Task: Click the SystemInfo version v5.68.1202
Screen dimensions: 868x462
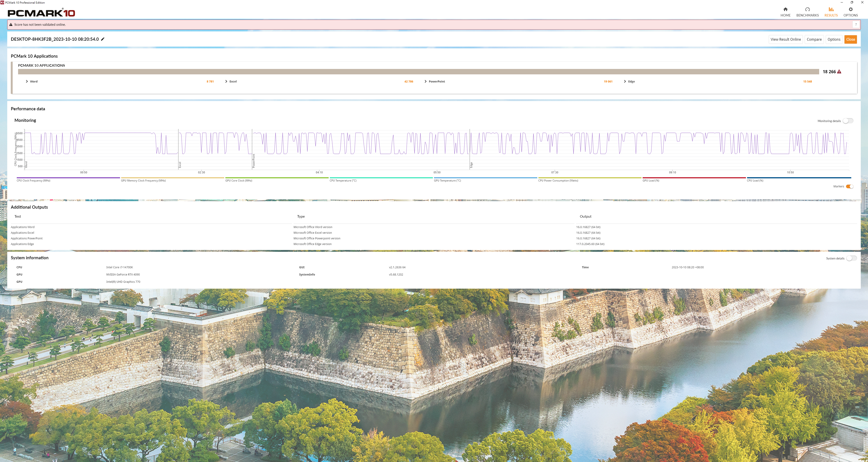Action: point(396,275)
